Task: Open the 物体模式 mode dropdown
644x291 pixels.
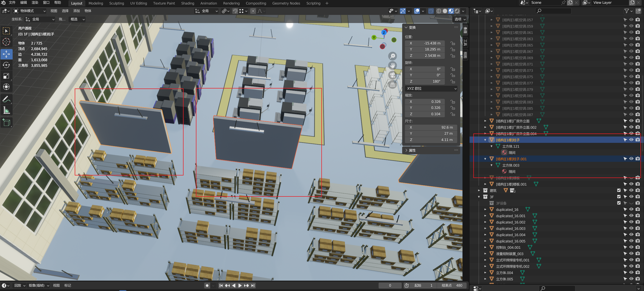Action: click(x=30, y=11)
